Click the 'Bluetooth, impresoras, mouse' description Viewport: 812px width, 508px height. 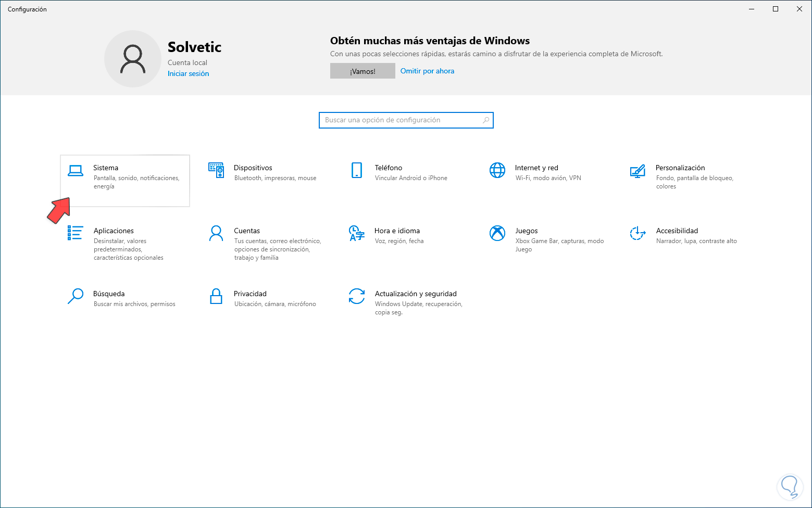pyautogui.click(x=276, y=178)
